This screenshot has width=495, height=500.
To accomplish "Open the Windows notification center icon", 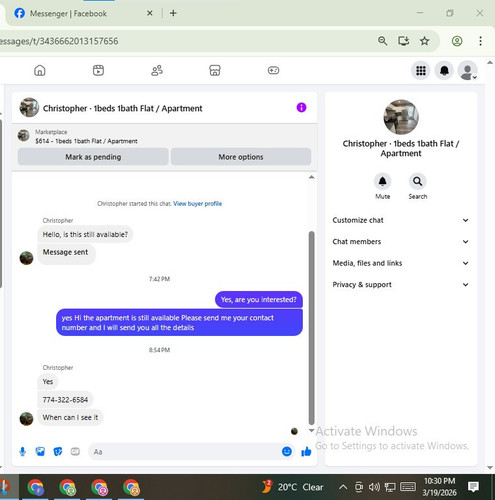I will [x=473, y=487].
